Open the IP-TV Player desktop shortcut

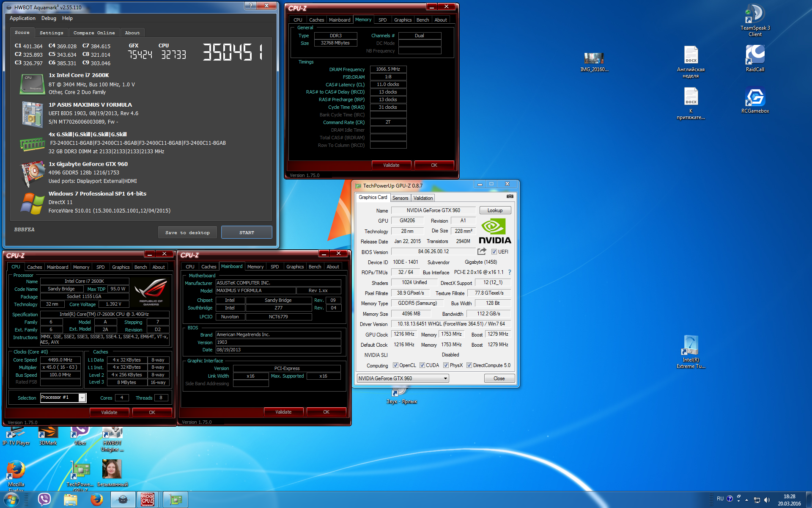pos(16,436)
